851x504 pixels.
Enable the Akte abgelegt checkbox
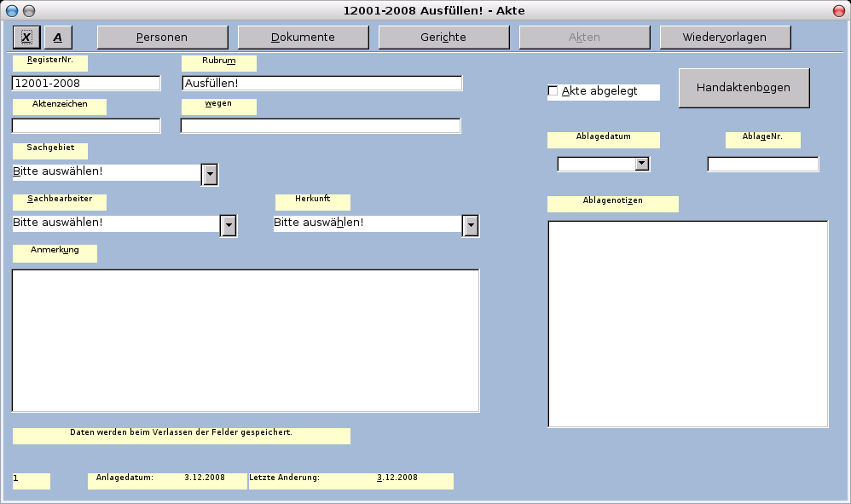pos(553,91)
